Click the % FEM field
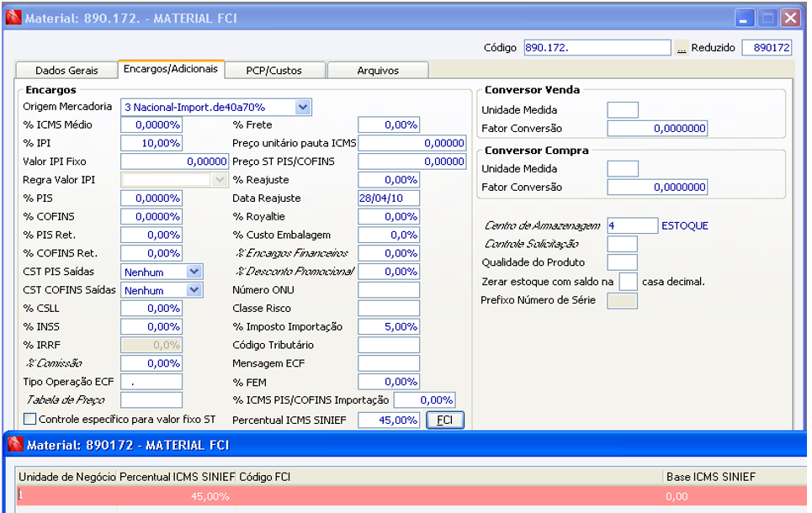This screenshot has height=513, width=812. pyautogui.click(x=389, y=382)
